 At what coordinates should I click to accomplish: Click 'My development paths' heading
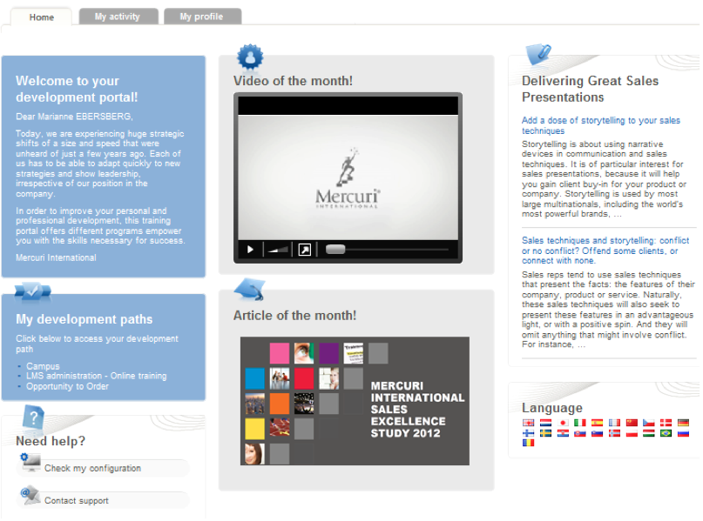pyautogui.click(x=84, y=319)
